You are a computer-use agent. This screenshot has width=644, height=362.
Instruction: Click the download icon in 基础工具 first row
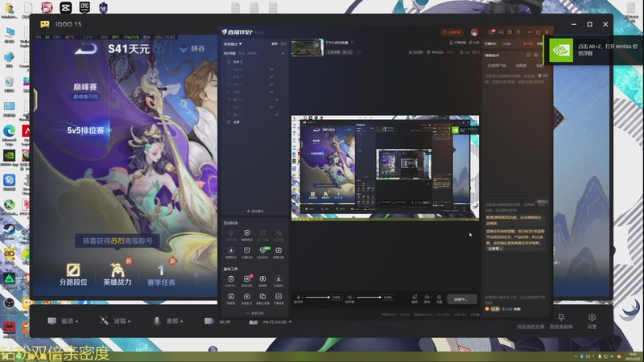[279, 279]
